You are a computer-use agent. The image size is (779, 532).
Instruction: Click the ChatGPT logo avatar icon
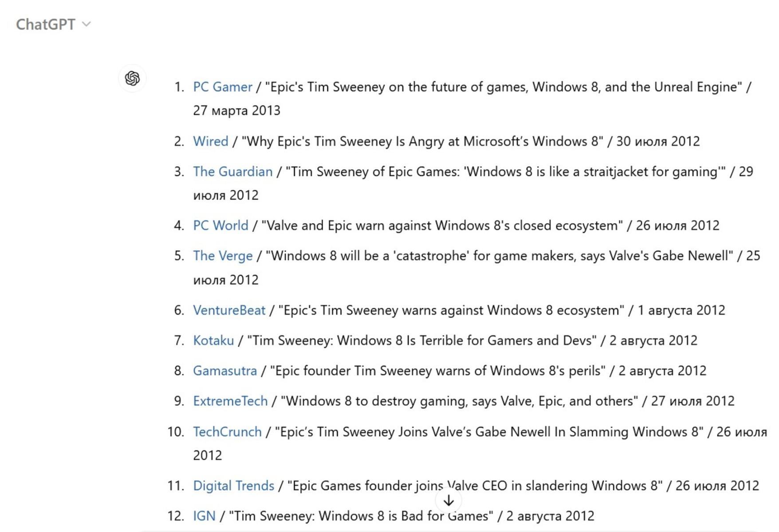[132, 78]
